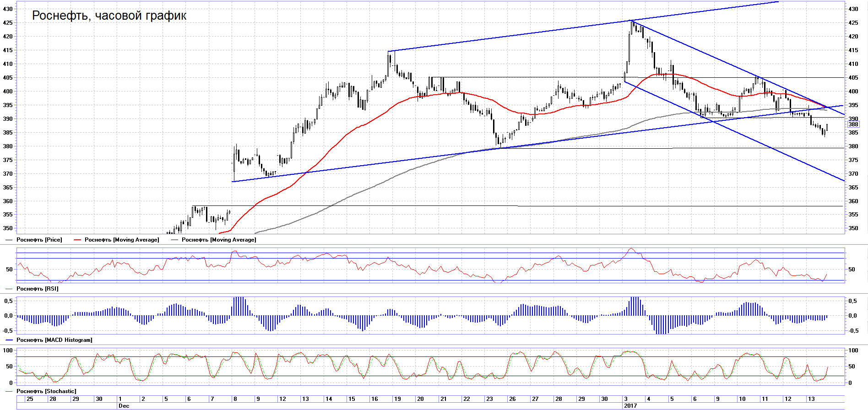The width and height of the screenshot is (868, 410).
Task: Click the '395' value on the right price axis
Action: point(853,105)
